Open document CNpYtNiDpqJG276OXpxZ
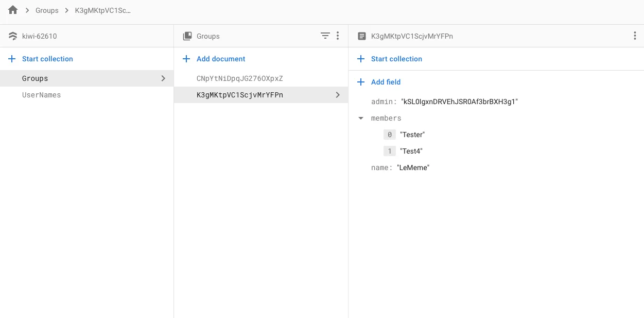Screen dimensions: 644x318 click(240, 78)
